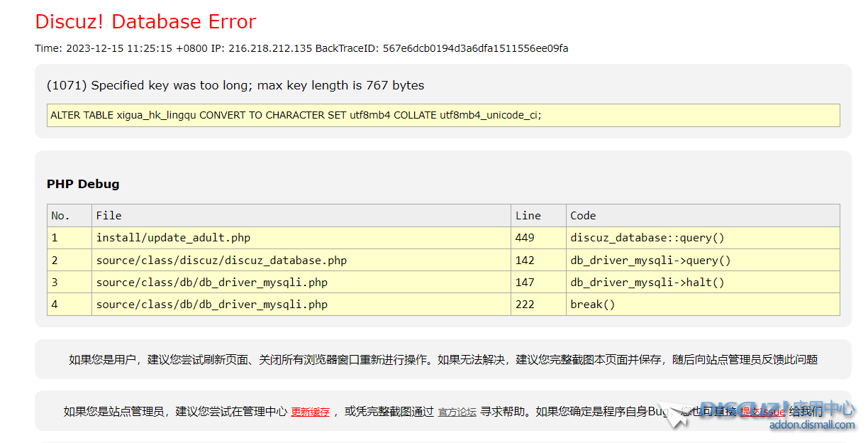
Task: Click the Line column header
Action: (528, 216)
